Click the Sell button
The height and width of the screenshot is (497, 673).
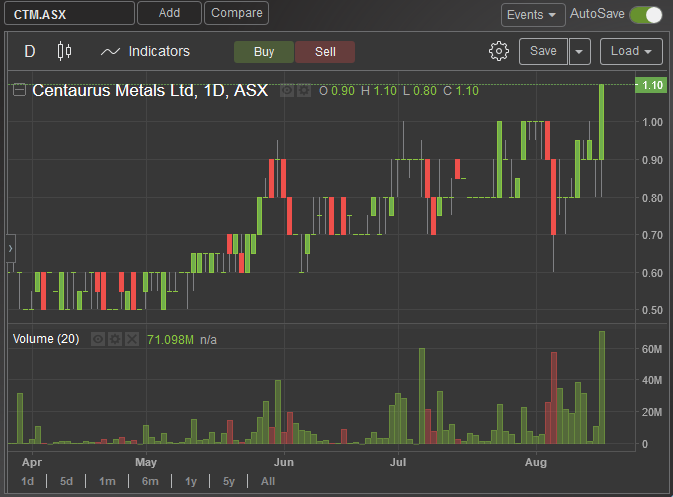pos(325,52)
